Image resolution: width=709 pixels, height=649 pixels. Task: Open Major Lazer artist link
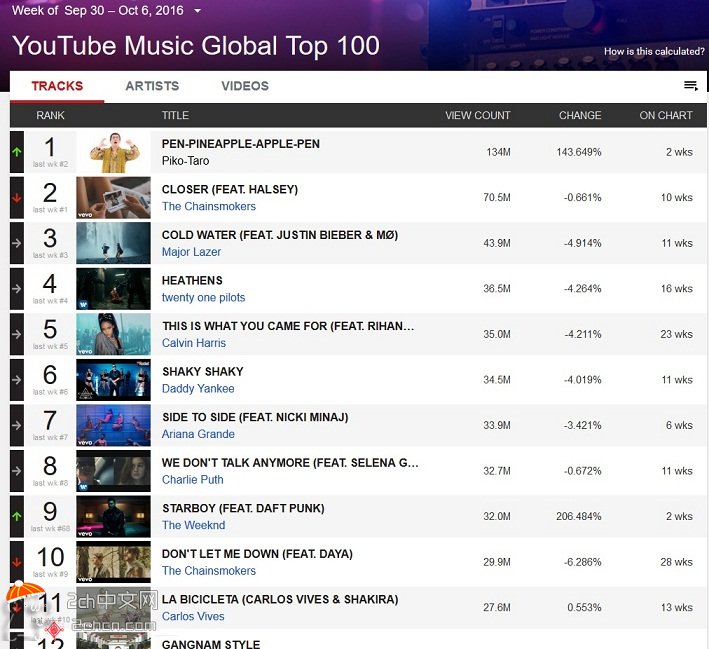click(x=191, y=252)
